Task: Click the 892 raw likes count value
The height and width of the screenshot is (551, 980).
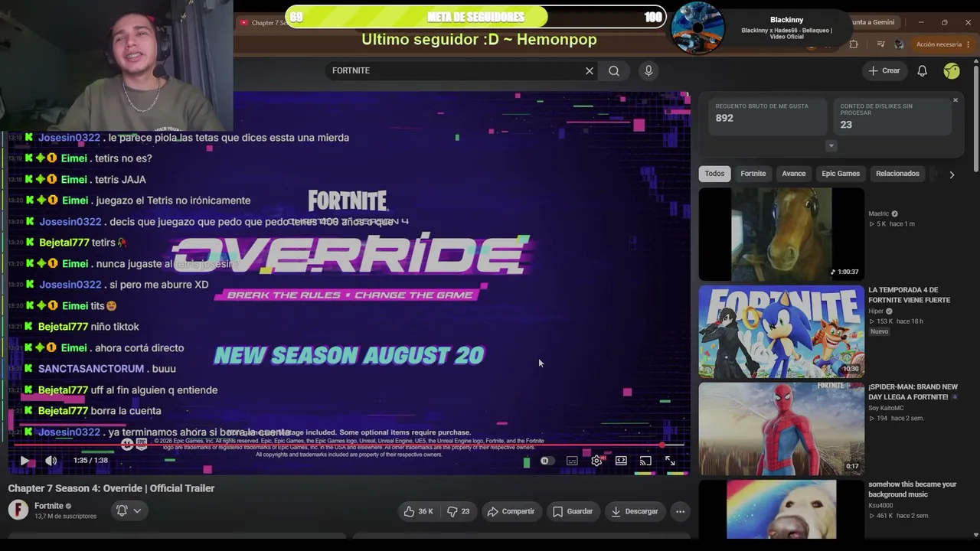Action: [x=724, y=118]
